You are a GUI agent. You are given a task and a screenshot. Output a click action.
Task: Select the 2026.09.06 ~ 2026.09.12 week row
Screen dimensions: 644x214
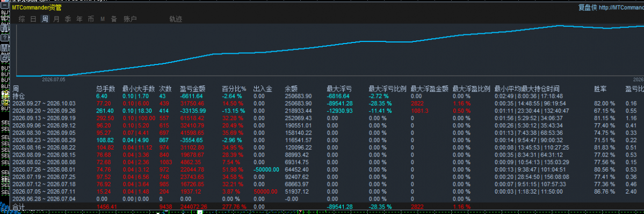pos(327,125)
